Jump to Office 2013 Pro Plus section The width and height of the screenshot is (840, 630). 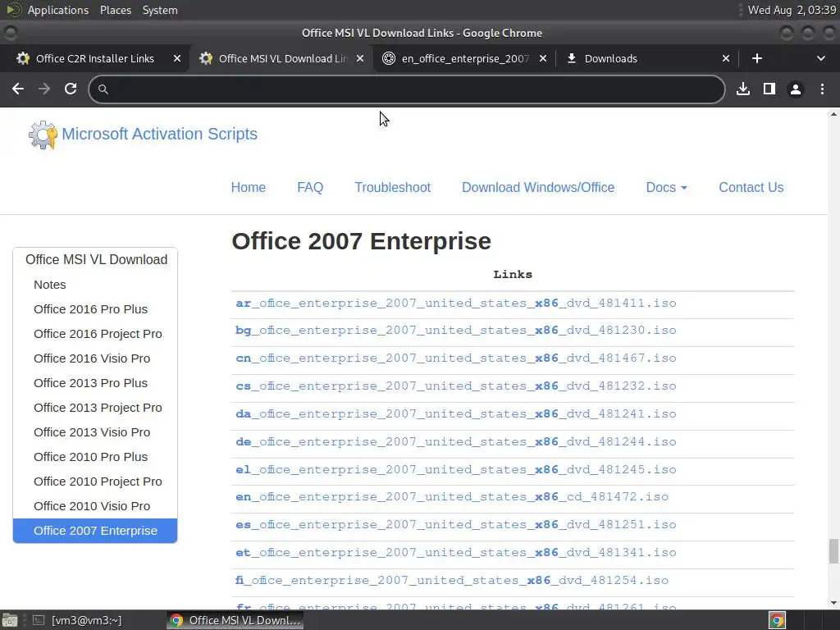click(90, 383)
